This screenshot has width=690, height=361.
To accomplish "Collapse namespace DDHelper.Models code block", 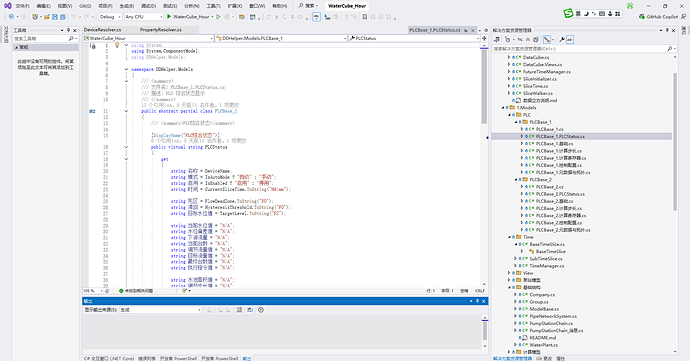I will [x=126, y=69].
